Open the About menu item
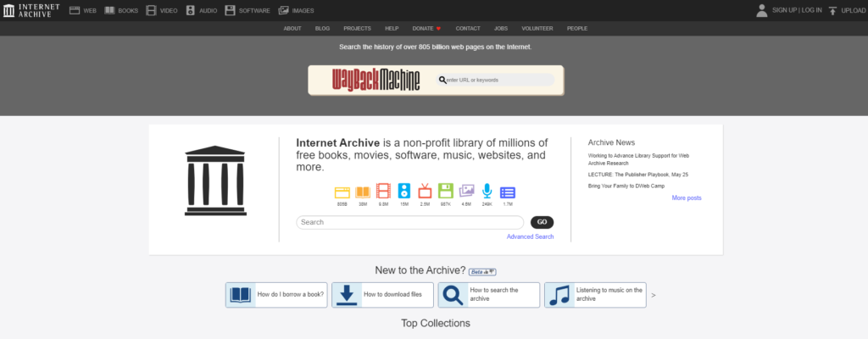This screenshot has height=339, width=868. (292, 28)
